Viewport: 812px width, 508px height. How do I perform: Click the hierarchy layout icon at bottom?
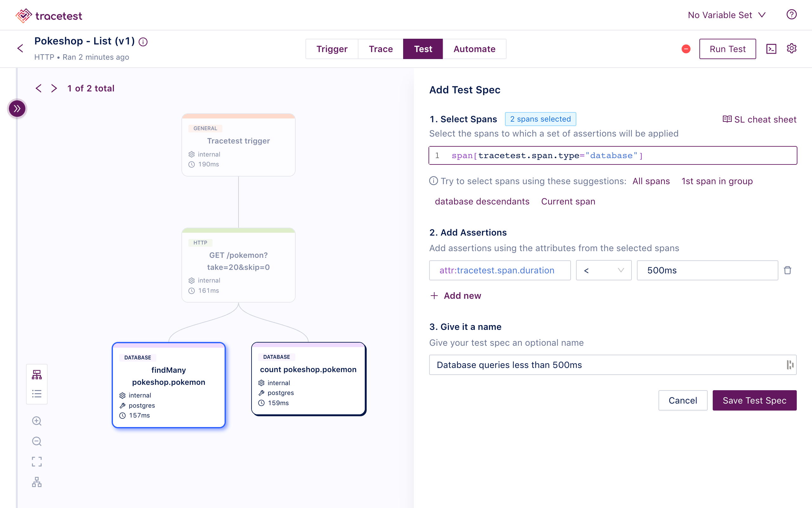pos(37,482)
